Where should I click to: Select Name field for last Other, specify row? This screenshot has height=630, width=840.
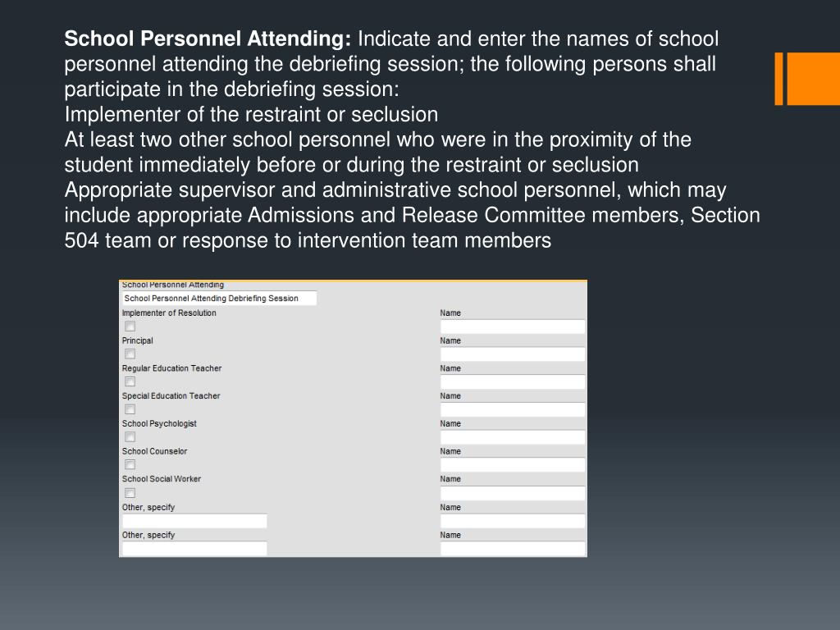pos(513,549)
